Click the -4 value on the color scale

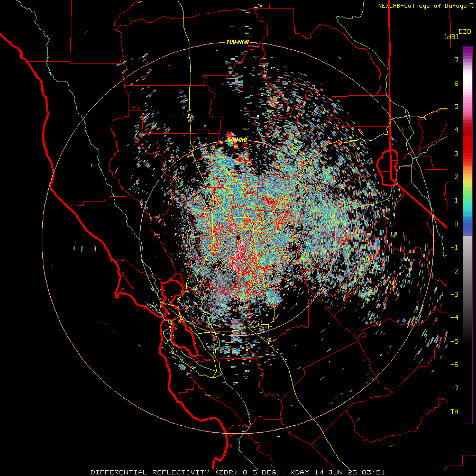click(454, 318)
